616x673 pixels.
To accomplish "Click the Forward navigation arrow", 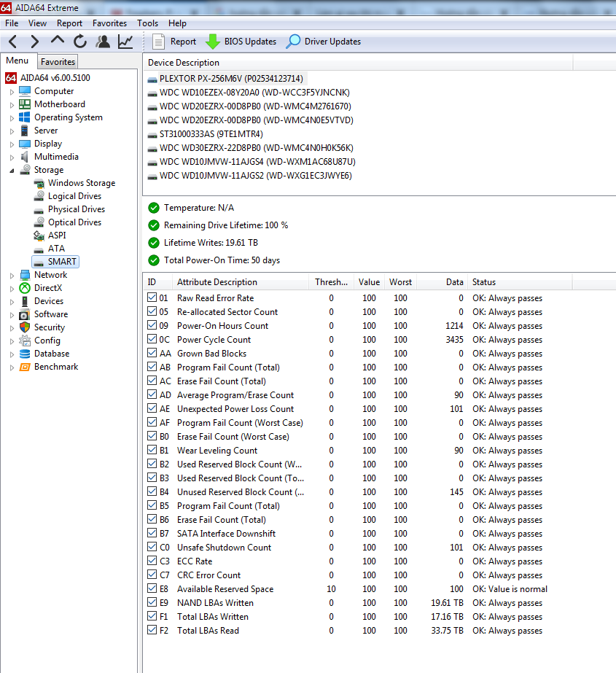I will click(x=35, y=42).
